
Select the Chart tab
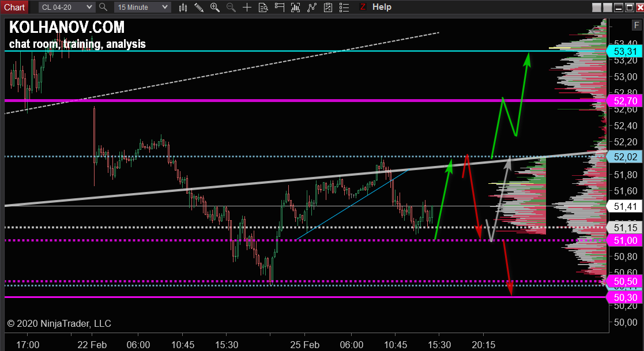coord(14,7)
